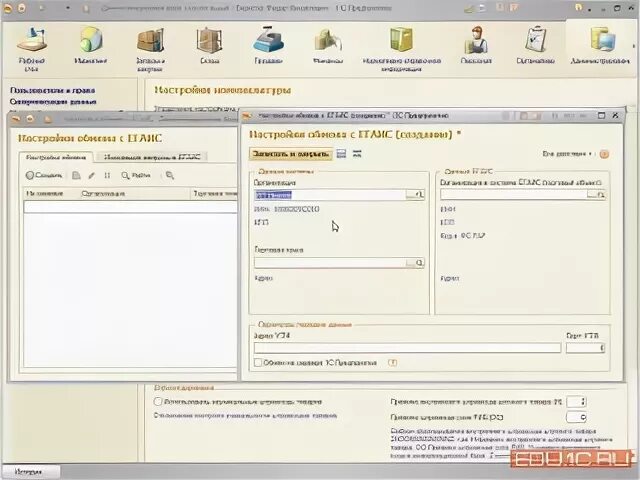Click the info icon in main title bar
Screen dimensions: 640x480
(578, 7)
